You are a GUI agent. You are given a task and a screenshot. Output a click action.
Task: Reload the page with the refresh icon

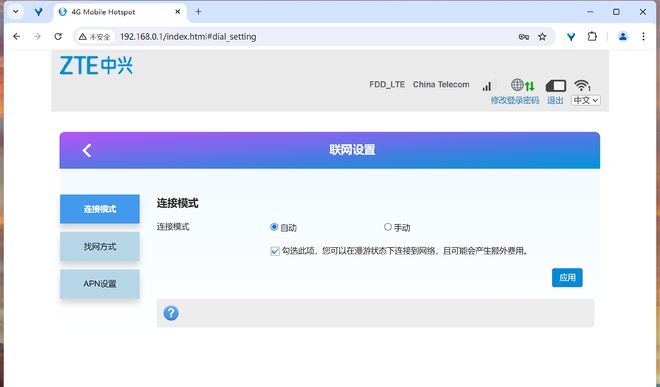click(58, 37)
